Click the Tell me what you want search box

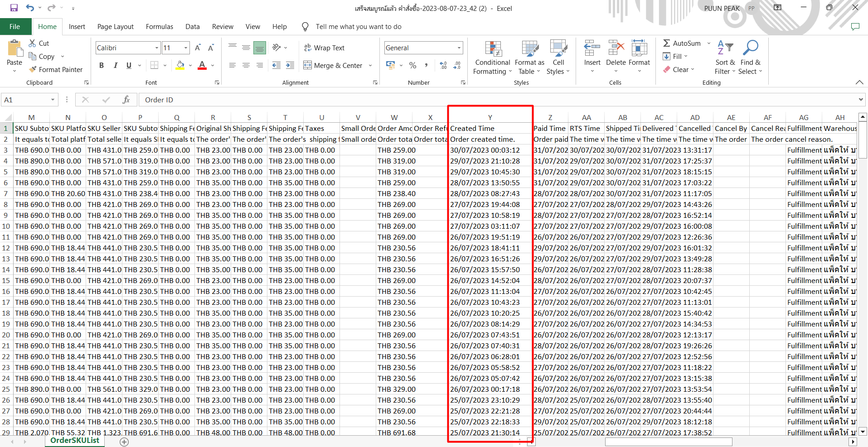(358, 27)
